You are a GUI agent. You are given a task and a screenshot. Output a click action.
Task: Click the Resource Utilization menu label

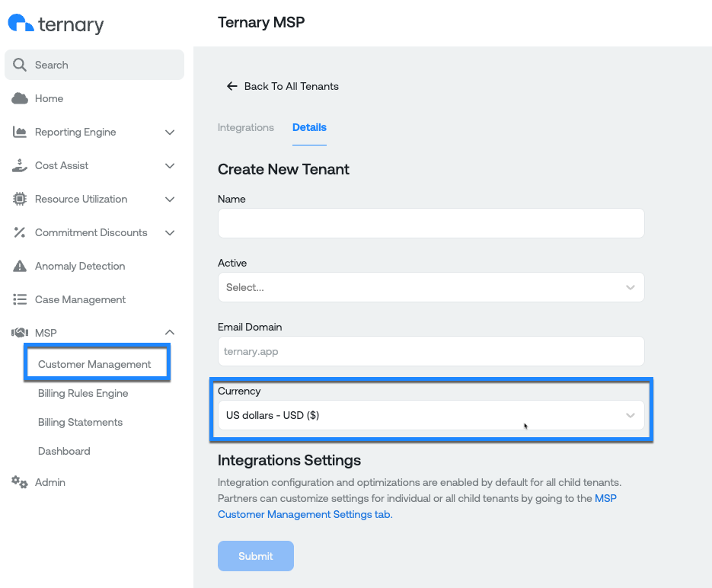point(81,200)
